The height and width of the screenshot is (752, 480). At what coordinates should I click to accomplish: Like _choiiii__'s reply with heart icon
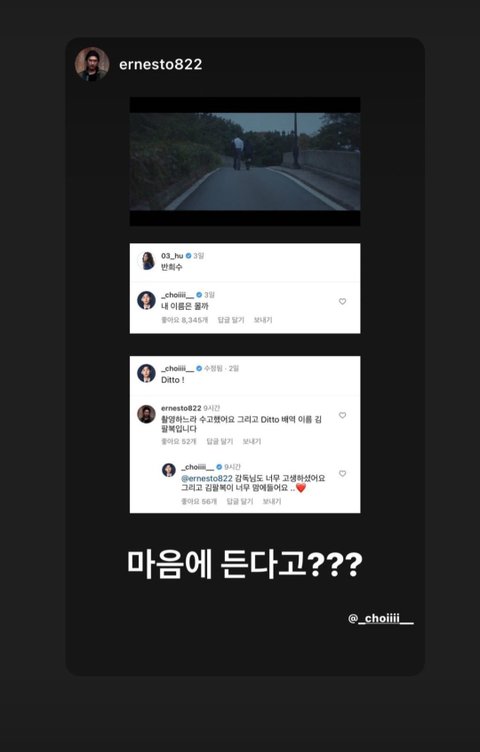342,473
